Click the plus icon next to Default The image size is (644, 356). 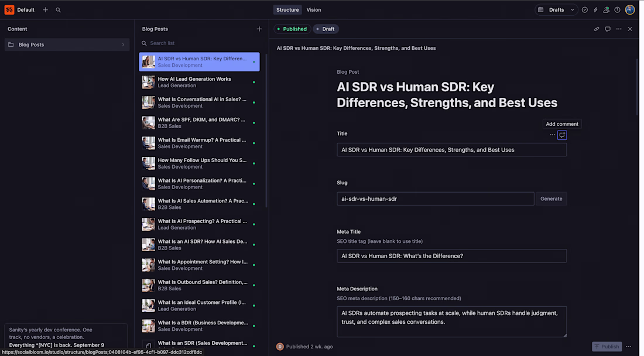tap(45, 10)
